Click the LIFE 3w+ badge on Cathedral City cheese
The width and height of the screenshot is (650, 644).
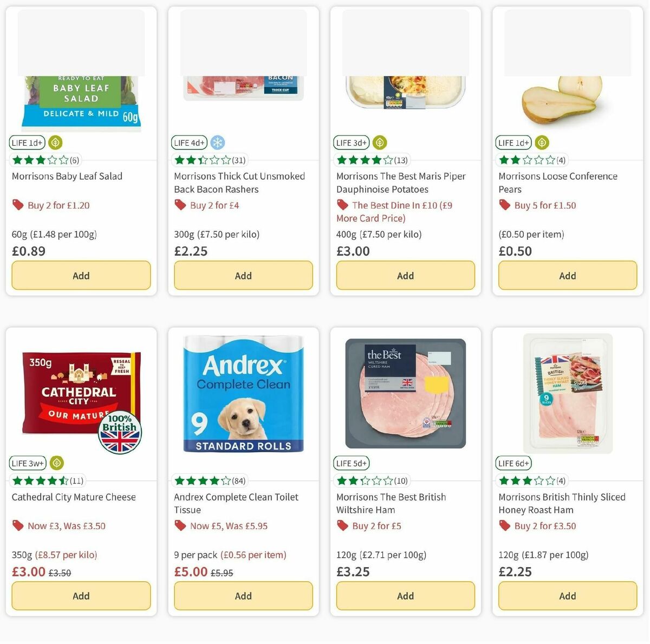point(27,463)
